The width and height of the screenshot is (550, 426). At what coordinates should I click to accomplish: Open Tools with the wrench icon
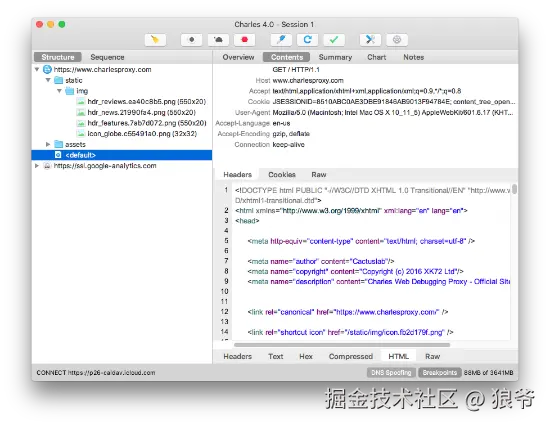coord(370,40)
